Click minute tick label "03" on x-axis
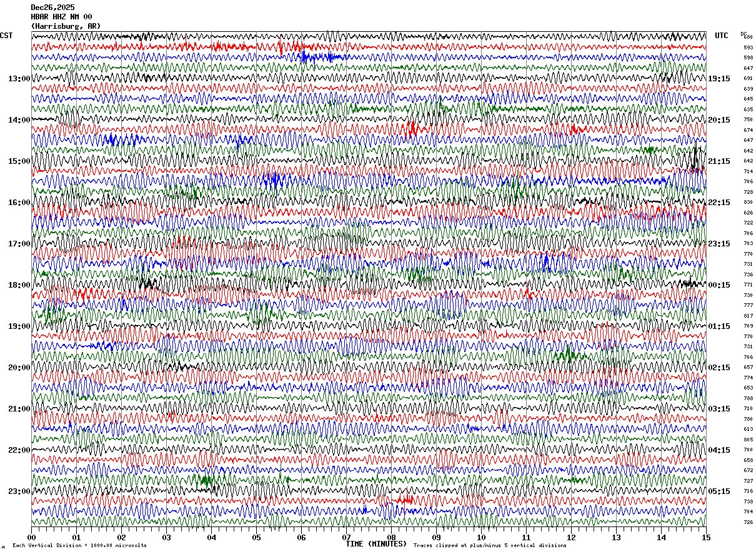756x554 pixels. [x=166, y=538]
